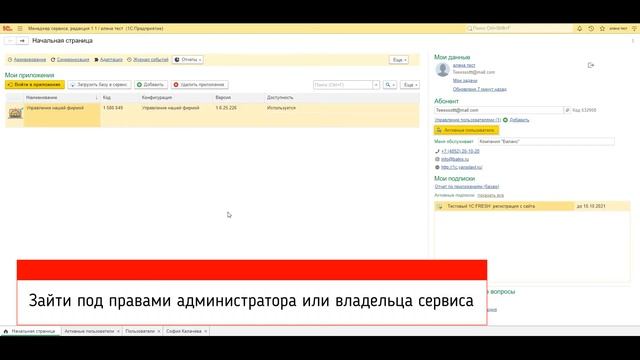Click Загрузить базу в сервис button
The height and width of the screenshot is (360, 640).
click(x=99, y=84)
